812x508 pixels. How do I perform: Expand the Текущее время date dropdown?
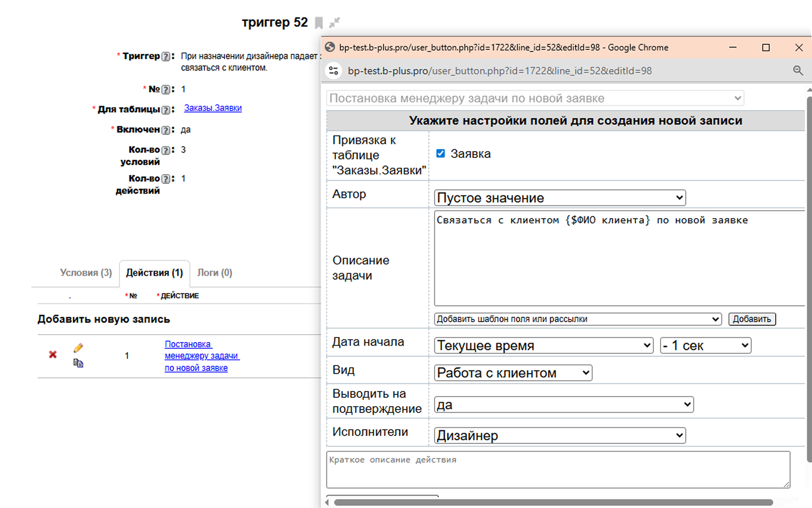pos(543,345)
